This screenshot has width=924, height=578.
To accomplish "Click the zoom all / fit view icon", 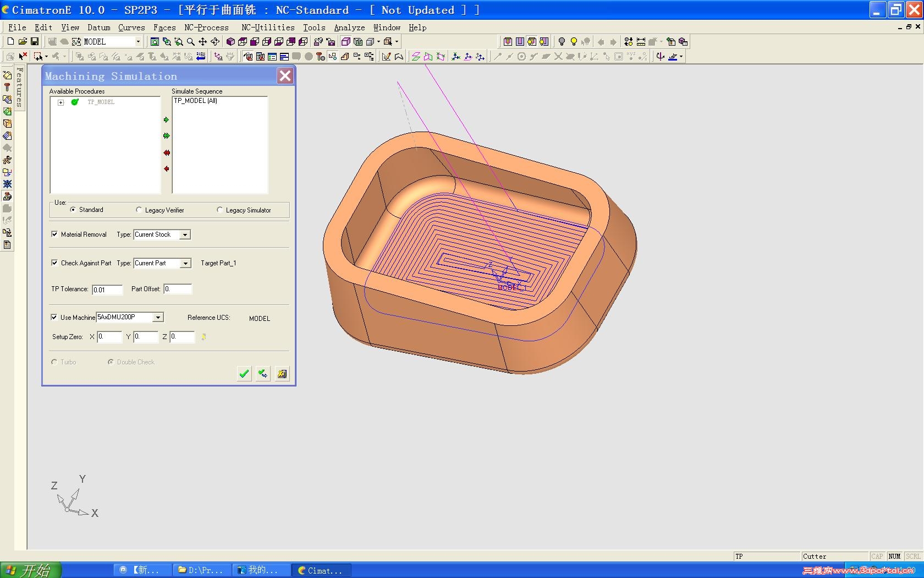I will (155, 41).
